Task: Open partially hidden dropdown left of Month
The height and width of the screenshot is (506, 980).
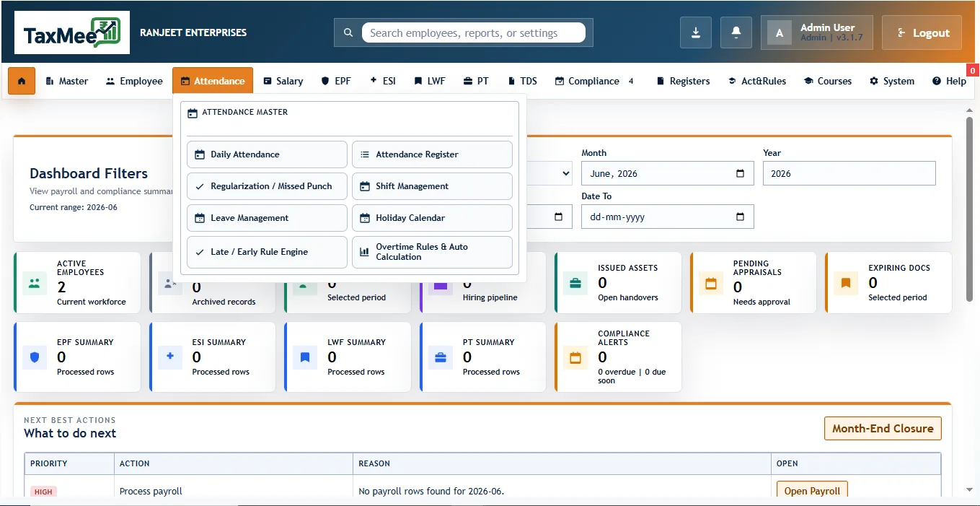Action: 550,173
